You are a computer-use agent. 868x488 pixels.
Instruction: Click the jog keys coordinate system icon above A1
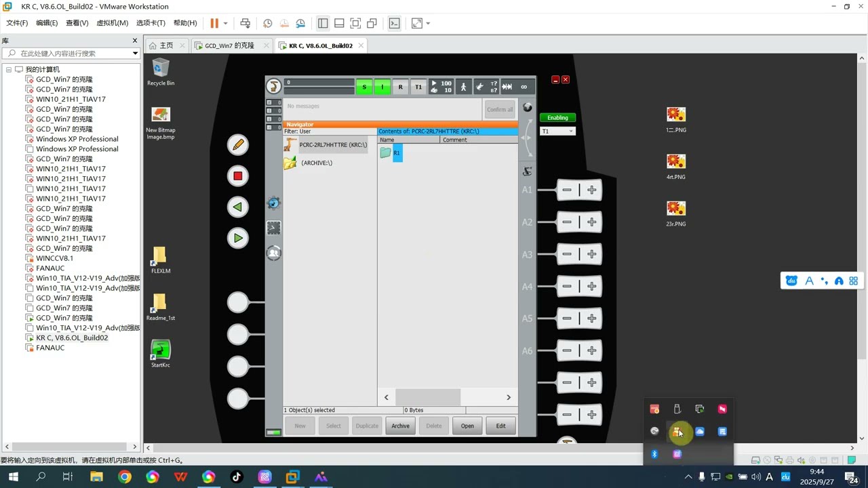(x=528, y=171)
